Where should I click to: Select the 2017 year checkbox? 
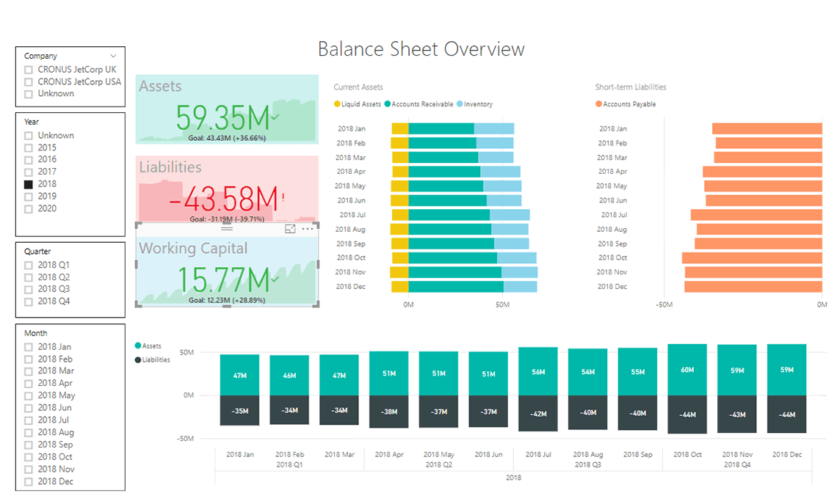[x=29, y=172]
